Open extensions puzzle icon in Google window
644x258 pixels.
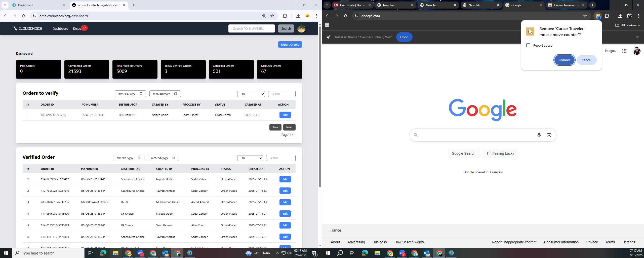(607, 16)
